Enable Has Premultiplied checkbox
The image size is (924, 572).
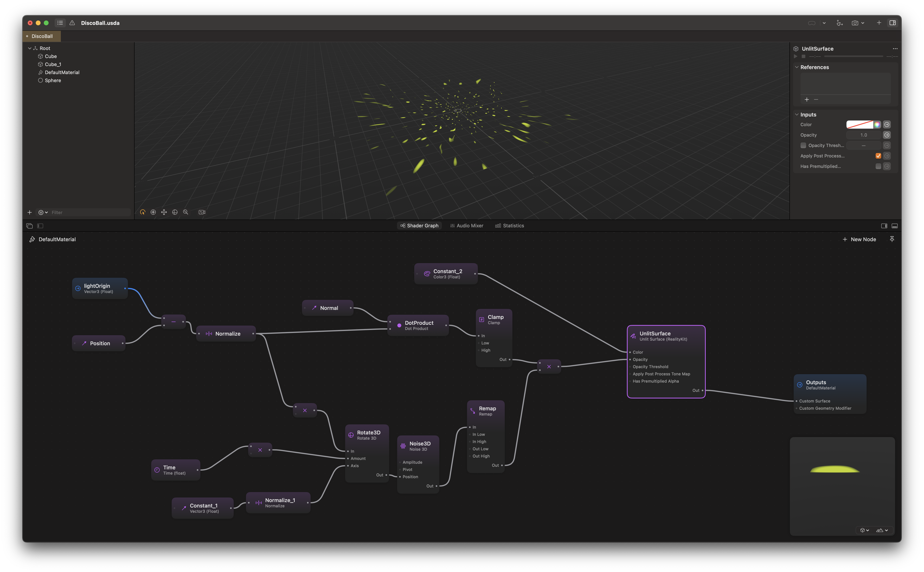pyautogui.click(x=878, y=166)
